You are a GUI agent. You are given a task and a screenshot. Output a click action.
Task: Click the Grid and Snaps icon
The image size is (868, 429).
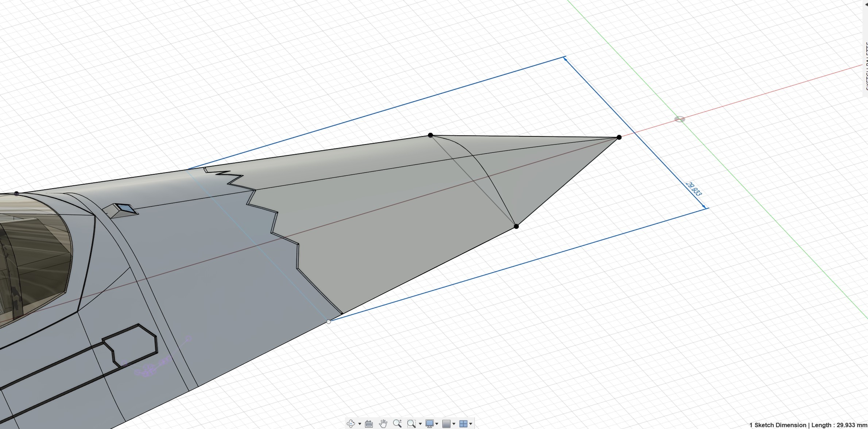click(446, 424)
